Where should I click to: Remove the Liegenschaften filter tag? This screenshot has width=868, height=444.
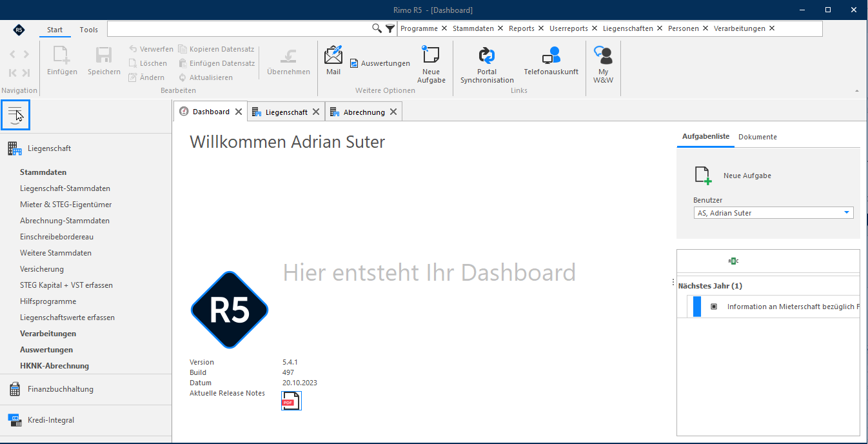tap(660, 28)
